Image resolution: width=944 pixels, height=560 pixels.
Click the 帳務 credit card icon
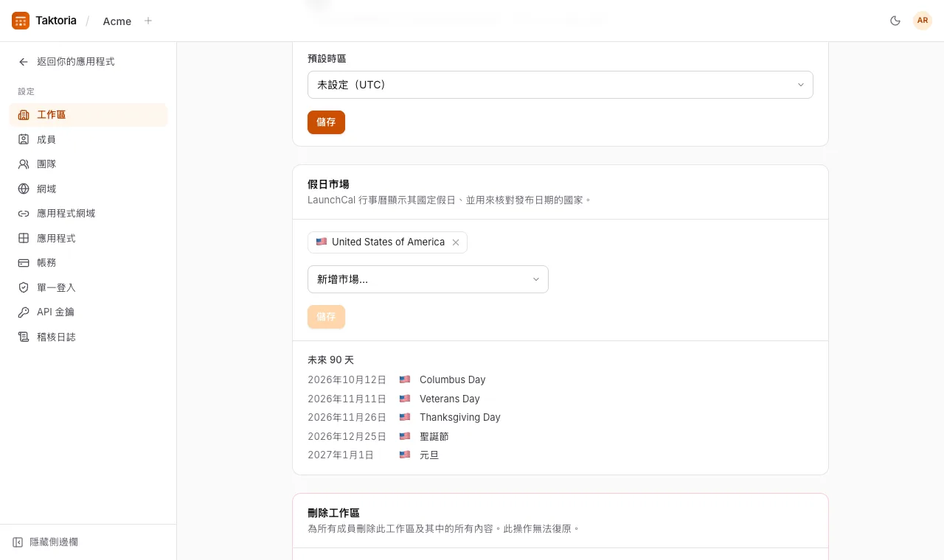pyautogui.click(x=24, y=263)
